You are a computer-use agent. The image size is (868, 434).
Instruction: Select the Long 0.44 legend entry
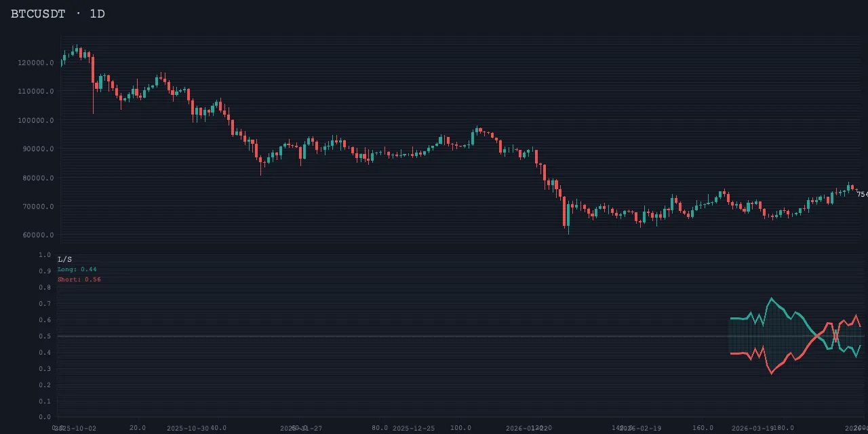tap(77, 269)
